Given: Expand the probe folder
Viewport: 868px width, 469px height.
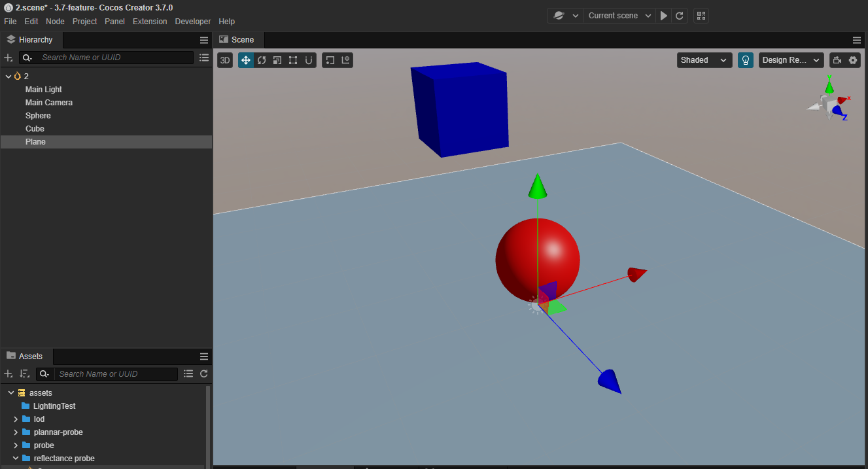Looking at the screenshot, I should tap(16, 445).
